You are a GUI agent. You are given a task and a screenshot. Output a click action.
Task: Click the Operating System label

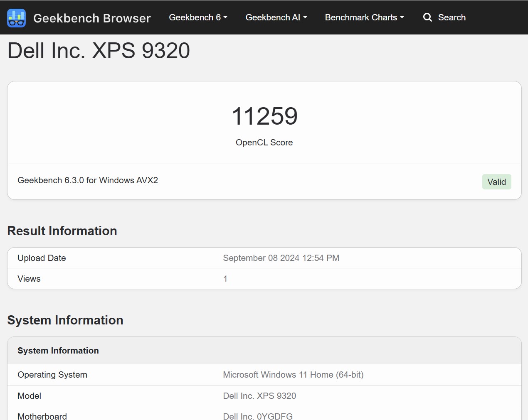pos(52,375)
